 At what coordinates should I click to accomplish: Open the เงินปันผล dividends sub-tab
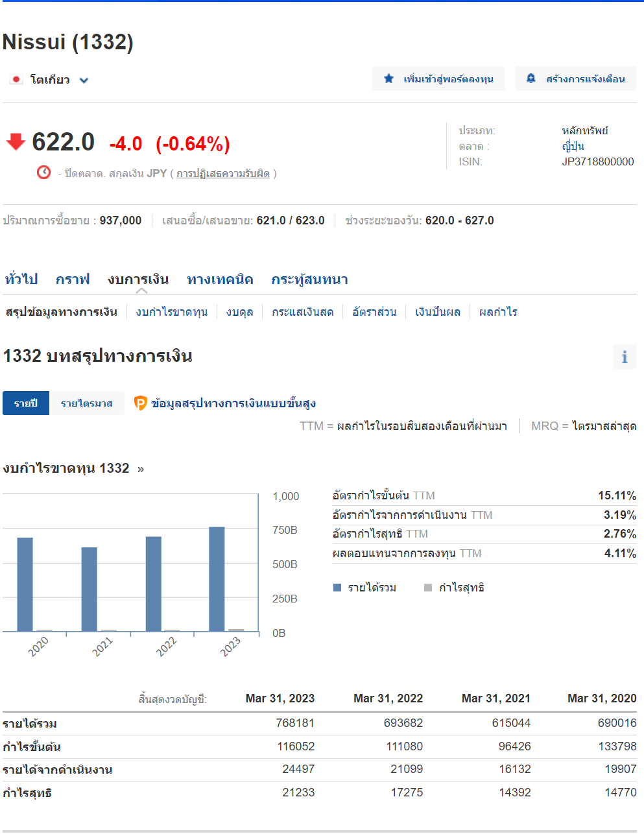click(x=438, y=312)
